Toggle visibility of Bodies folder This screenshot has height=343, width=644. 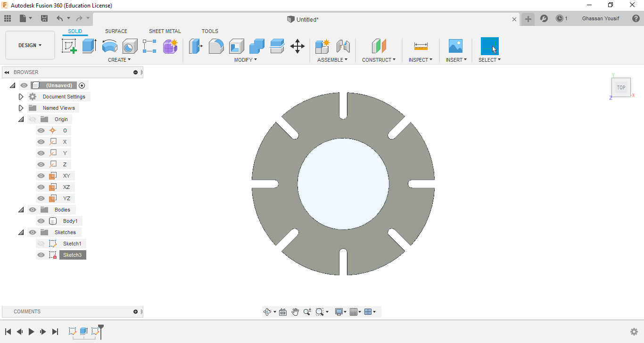[33, 210]
